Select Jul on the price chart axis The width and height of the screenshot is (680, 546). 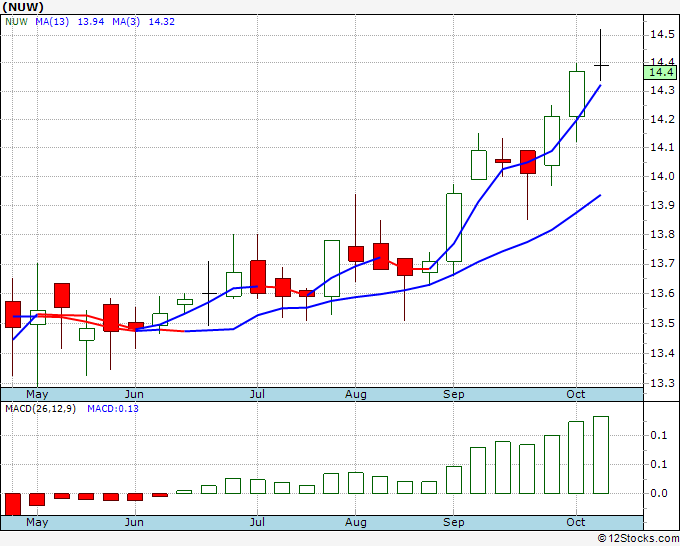point(257,395)
